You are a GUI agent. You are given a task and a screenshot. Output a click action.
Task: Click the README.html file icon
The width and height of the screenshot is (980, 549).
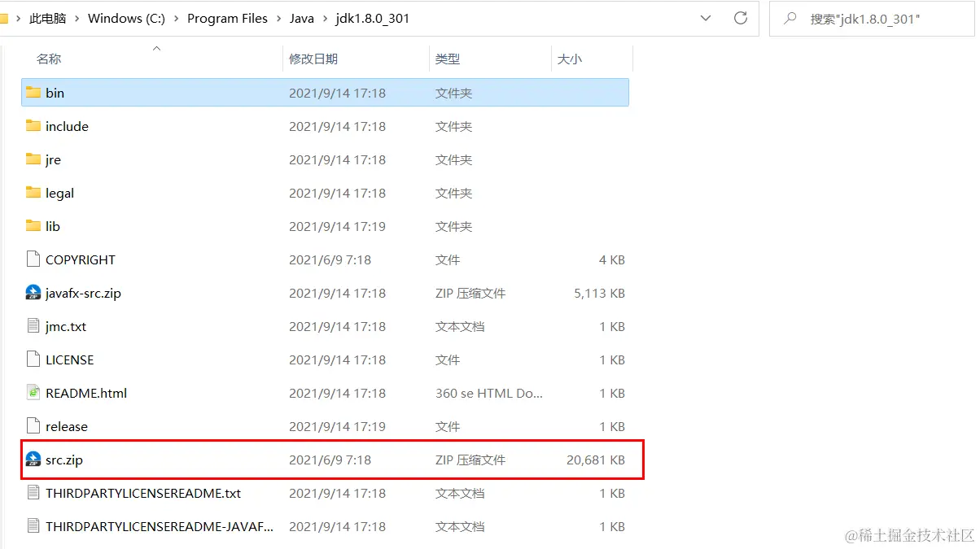33,393
